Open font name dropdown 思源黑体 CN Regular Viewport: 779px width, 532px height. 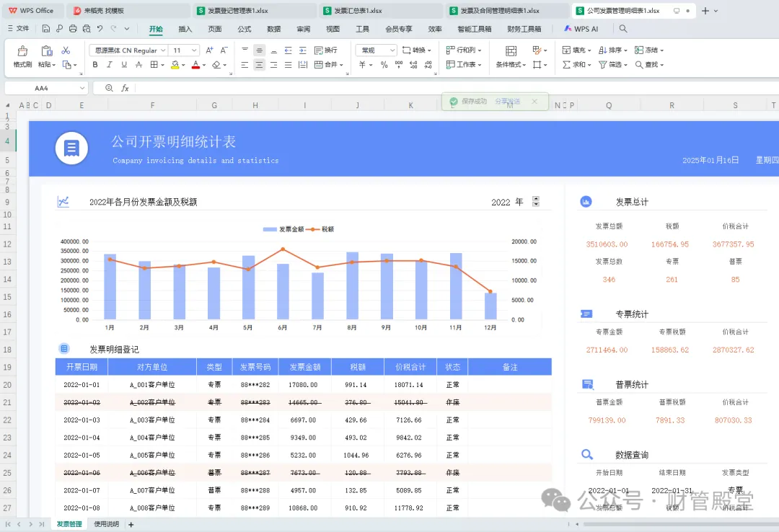click(163, 50)
